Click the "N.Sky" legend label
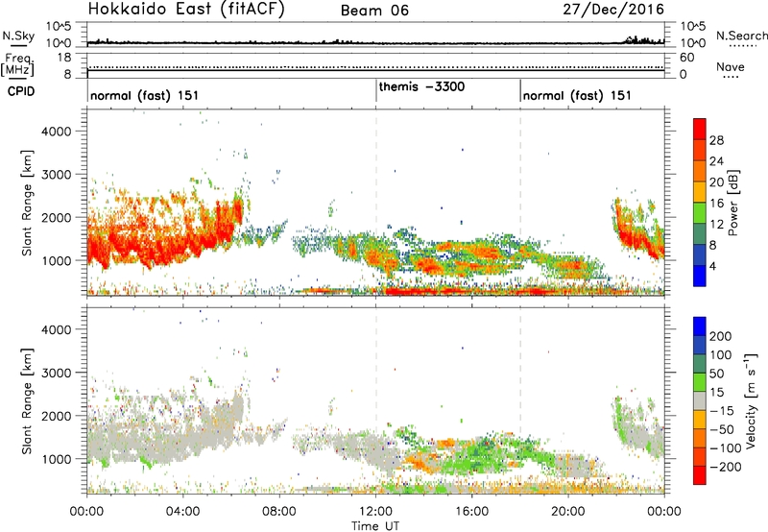This screenshot has width=768, height=532. point(18,36)
